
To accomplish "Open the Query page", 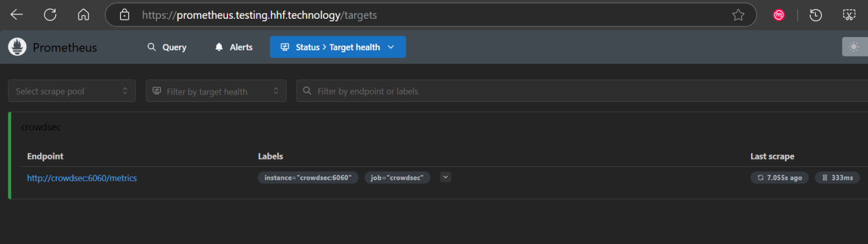I will point(167,47).
